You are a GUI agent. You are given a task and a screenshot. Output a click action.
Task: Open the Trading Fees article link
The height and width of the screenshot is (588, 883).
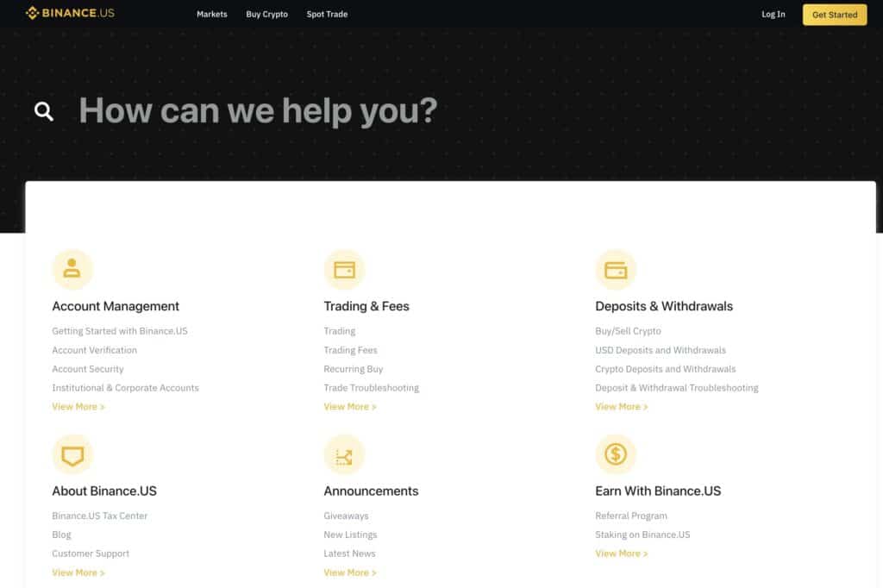(350, 350)
